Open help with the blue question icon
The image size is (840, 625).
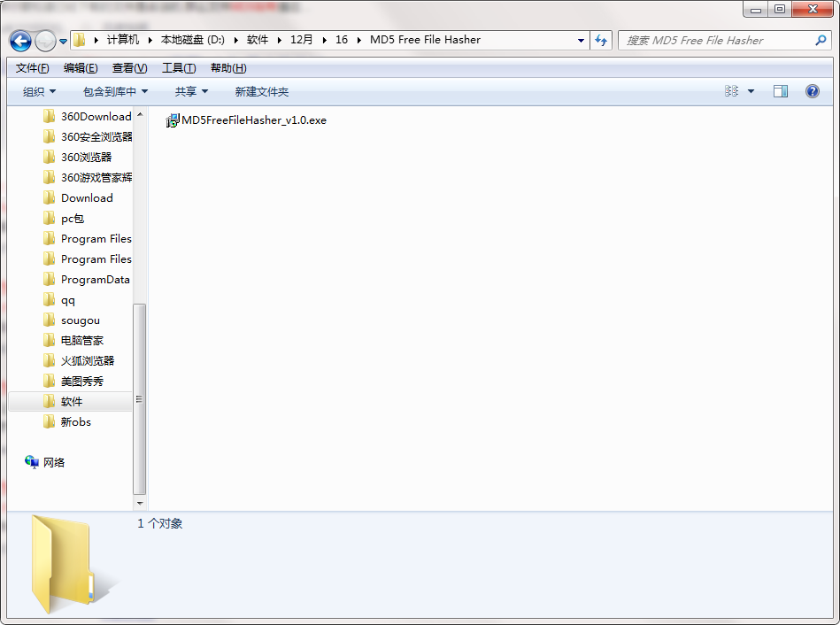coord(813,91)
